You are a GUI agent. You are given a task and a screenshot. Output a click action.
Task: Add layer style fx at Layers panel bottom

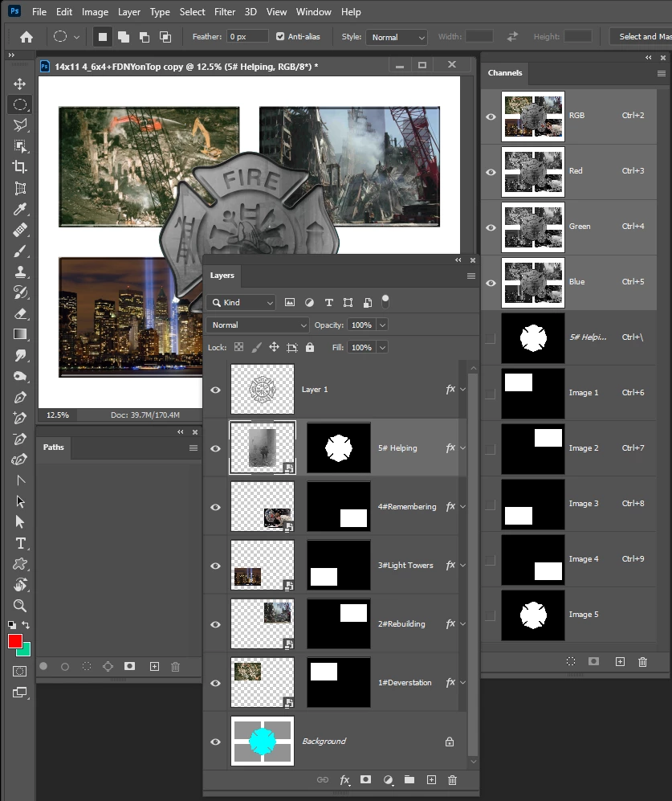coord(344,779)
